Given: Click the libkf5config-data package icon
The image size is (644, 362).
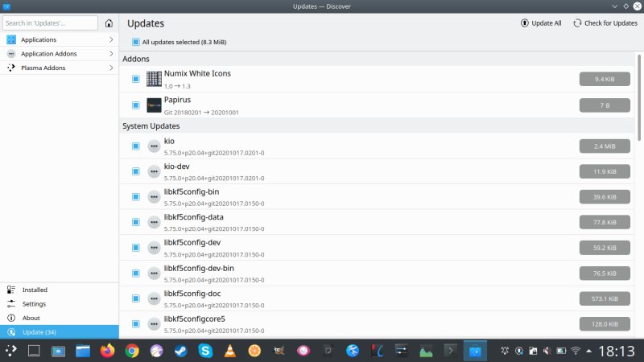Looking at the screenshot, I should (154, 222).
